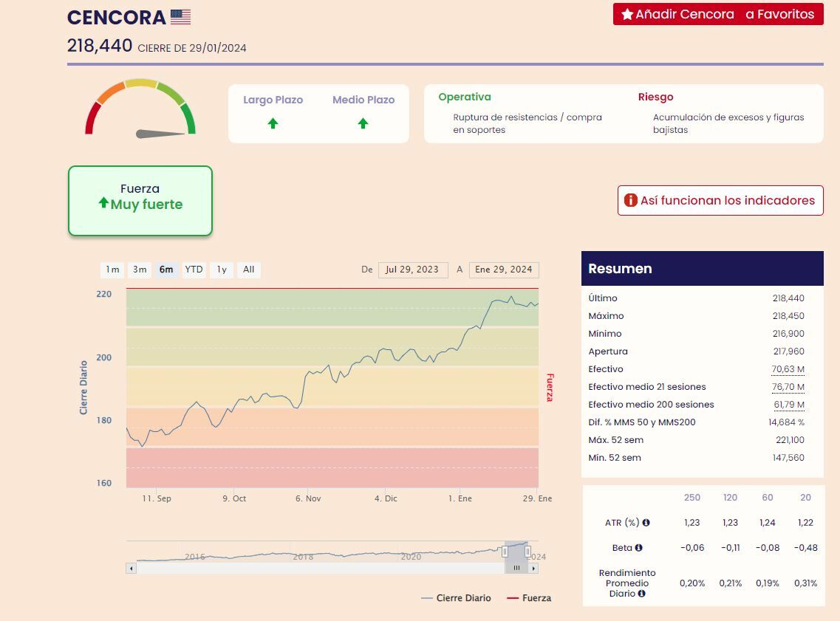840x621 pixels.
Task: Click the Resumen panel header
Action: click(703, 268)
